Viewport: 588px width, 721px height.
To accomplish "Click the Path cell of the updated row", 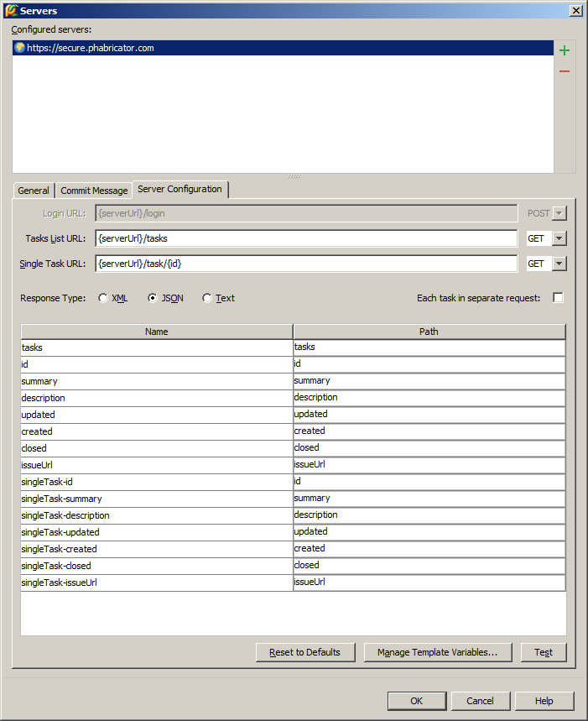I will 429,415.
